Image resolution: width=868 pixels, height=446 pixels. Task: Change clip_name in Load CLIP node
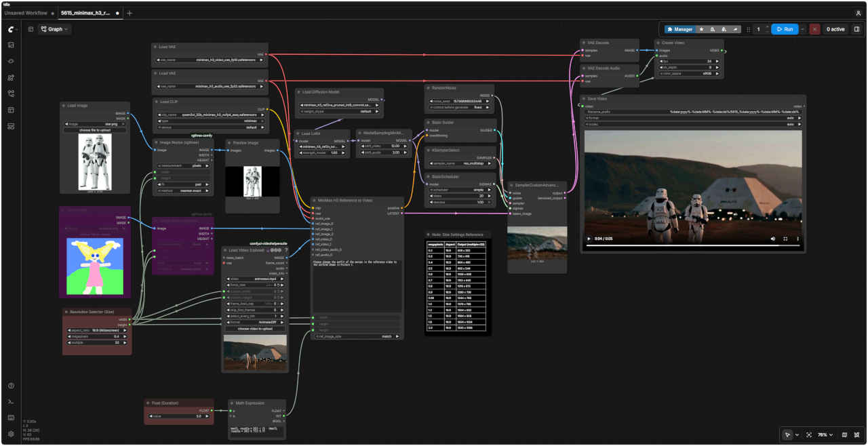(211, 115)
